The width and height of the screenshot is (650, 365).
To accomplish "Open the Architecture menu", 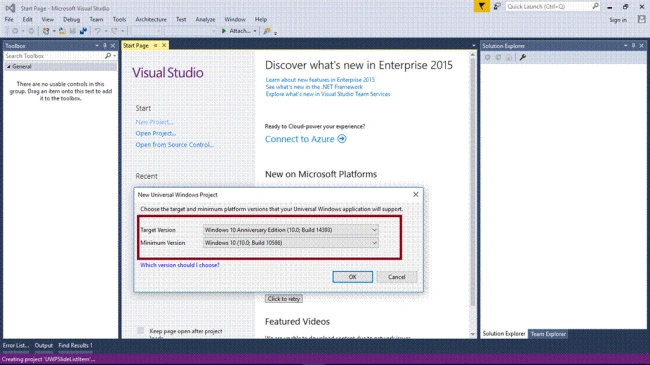I will click(151, 19).
